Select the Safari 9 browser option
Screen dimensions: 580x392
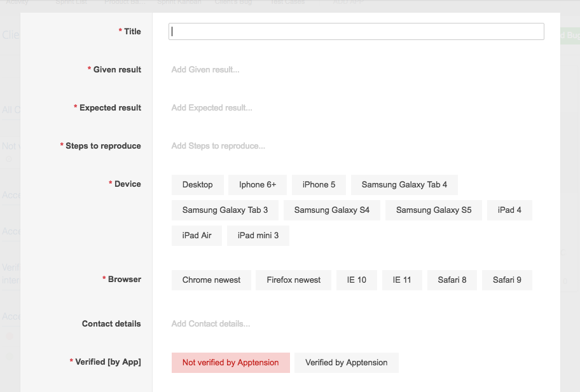(507, 280)
